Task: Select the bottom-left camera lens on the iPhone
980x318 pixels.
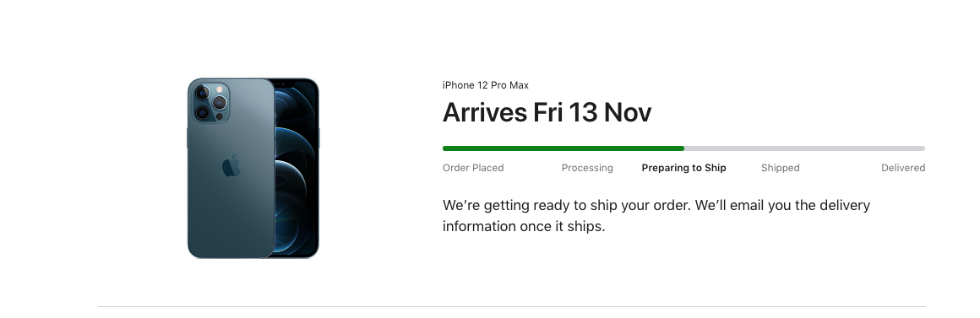Action: (x=202, y=113)
